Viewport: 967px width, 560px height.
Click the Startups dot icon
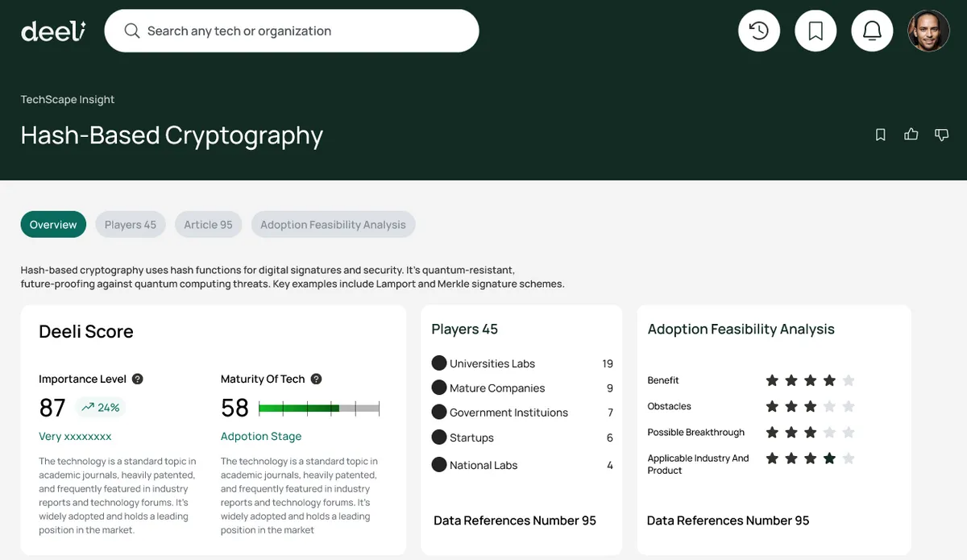tap(439, 437)
